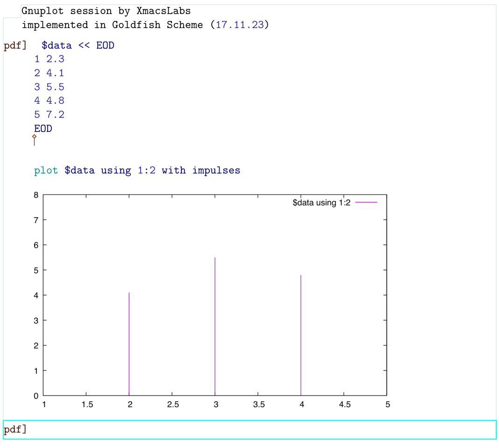Click the y-axis tick label 8
Image resolution: width=499 pixels, height=448 pixels.
36,195
